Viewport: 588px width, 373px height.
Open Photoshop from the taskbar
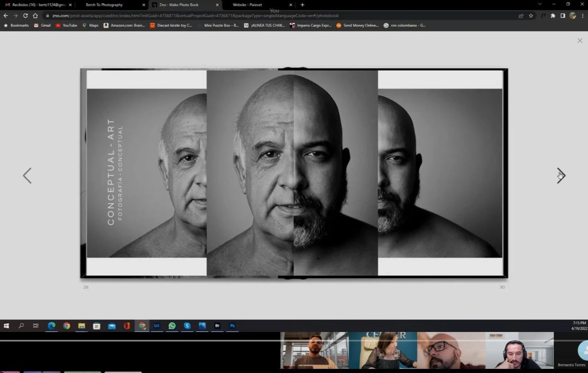232,326
